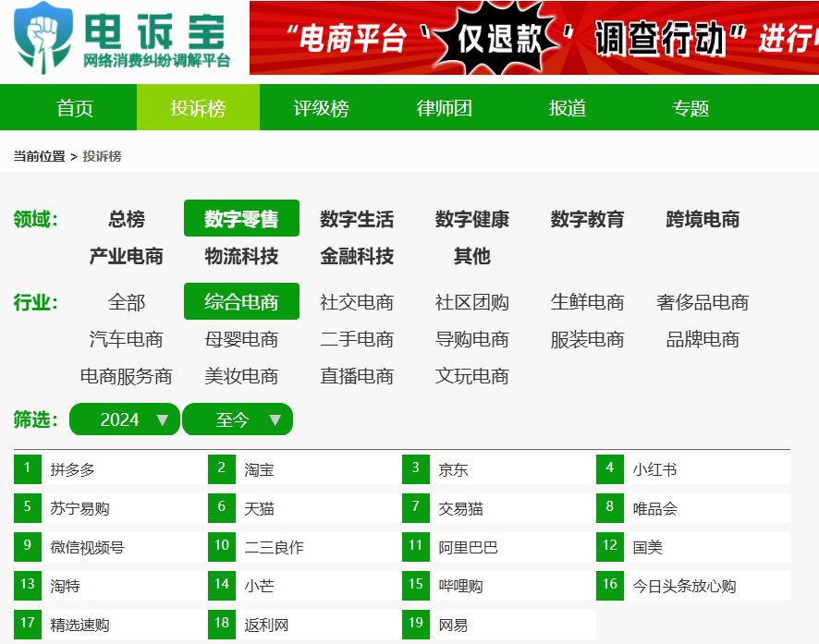Screen dimensions: 819x644
Task: Open 国美 ranking entry
Action: coord(693,547)
